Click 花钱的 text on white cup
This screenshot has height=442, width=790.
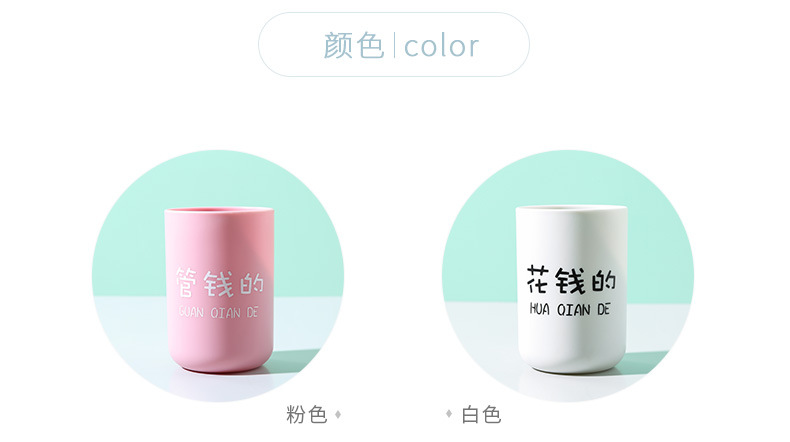(571, 280)
